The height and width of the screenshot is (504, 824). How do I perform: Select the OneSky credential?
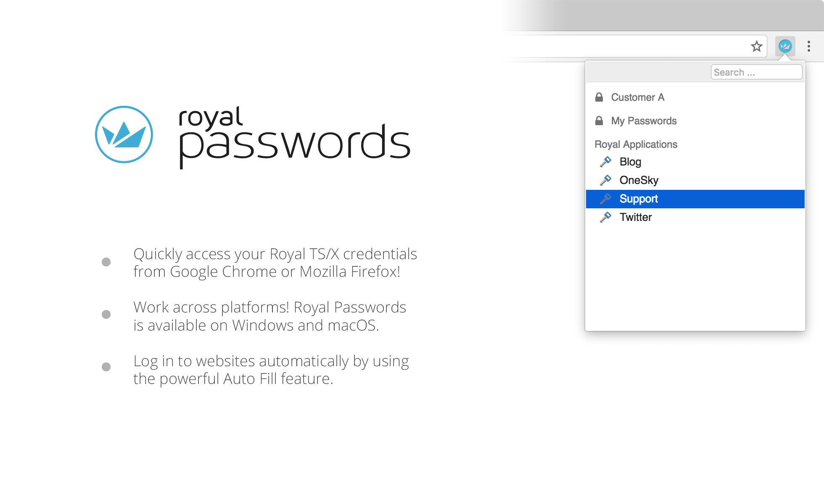[x=639, y=180]
